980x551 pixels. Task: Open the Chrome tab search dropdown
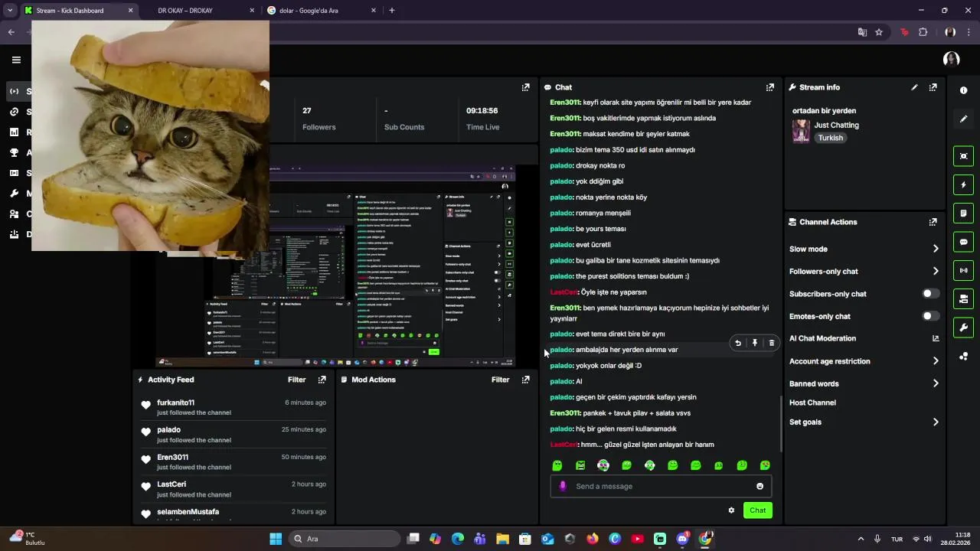pyautogui.click(x=10, y=11)
